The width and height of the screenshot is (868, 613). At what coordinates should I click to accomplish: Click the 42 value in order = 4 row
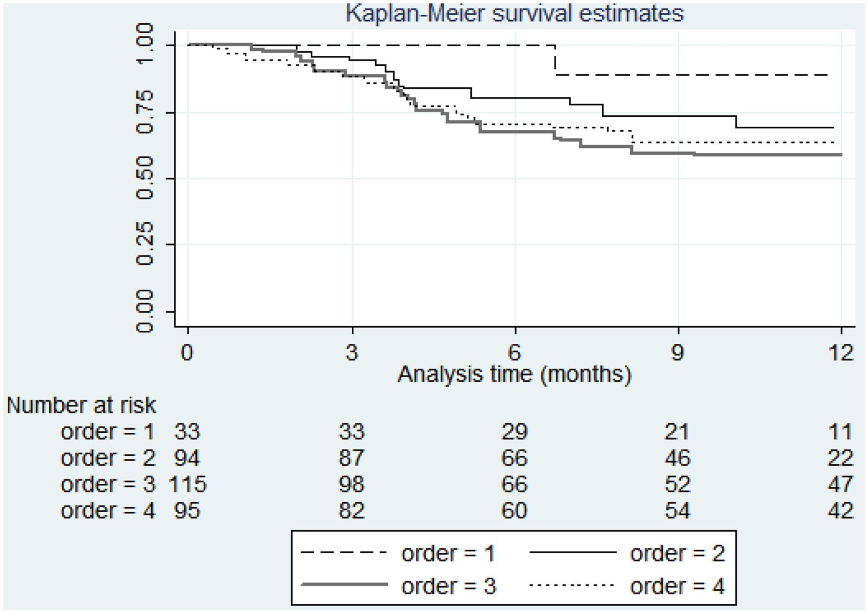tap(840, 511)
